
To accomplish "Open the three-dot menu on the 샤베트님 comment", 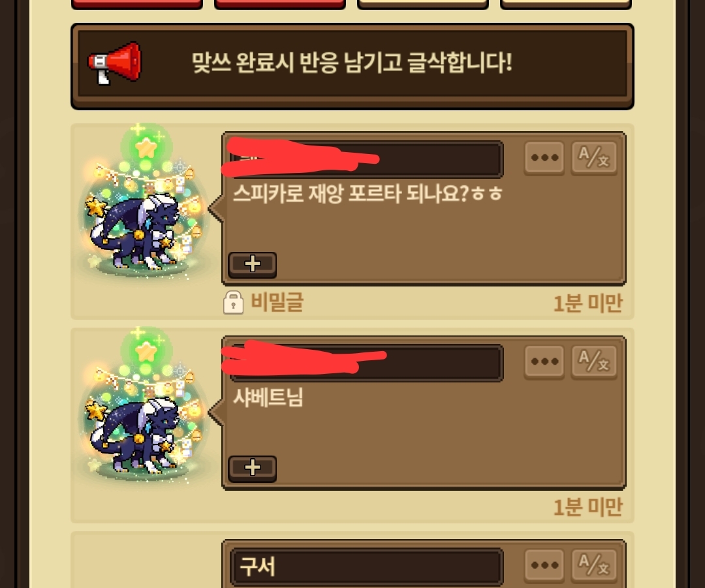I will pyautogui.click(x=544, y=362).
